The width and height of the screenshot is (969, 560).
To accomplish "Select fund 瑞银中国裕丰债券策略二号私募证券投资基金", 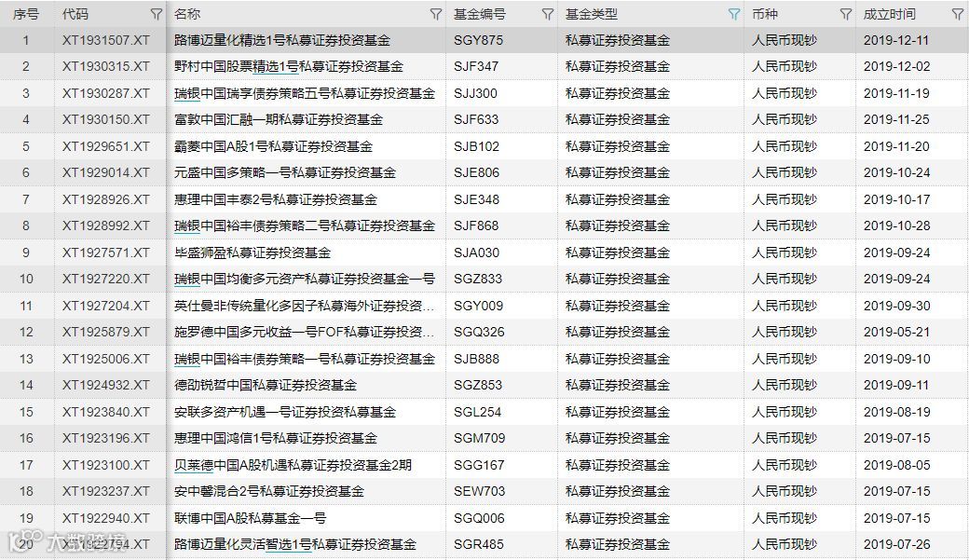I will 305,225.
